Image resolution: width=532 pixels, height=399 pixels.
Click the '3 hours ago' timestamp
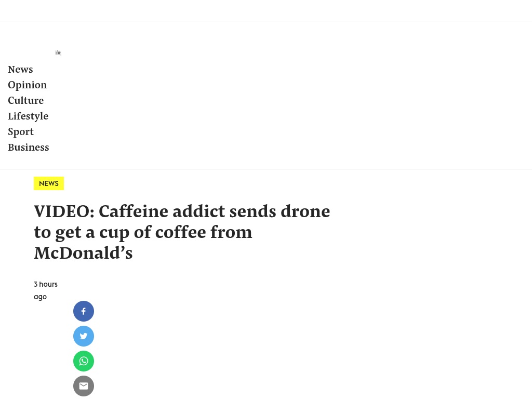point(46,290)
